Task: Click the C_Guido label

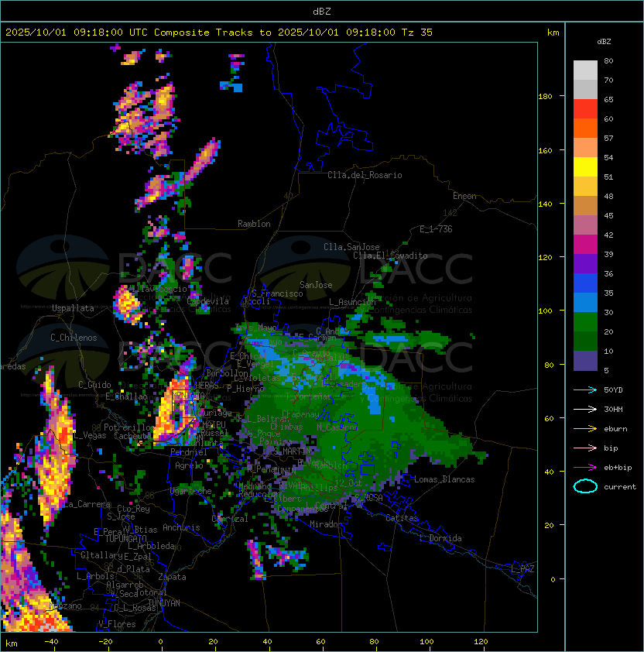Action: (x=94, y=385)
